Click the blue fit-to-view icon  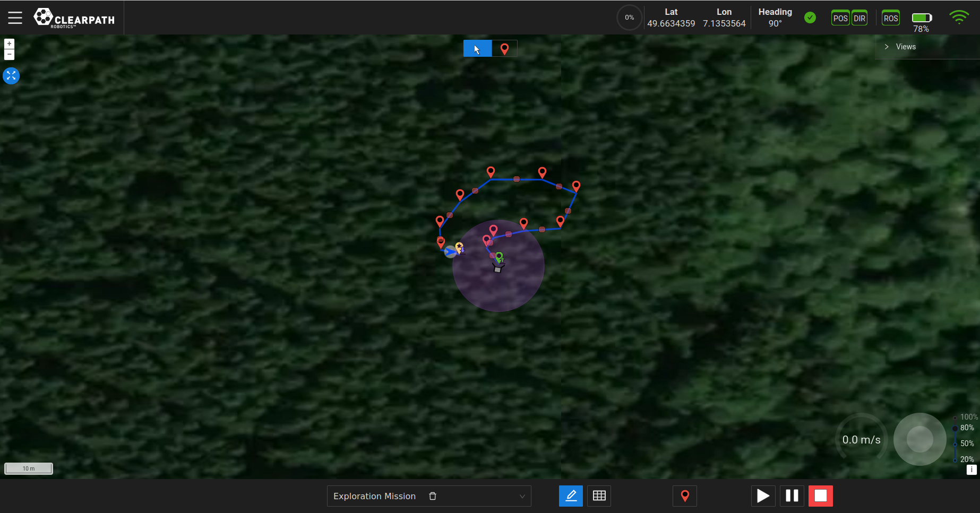coord(11,76)
